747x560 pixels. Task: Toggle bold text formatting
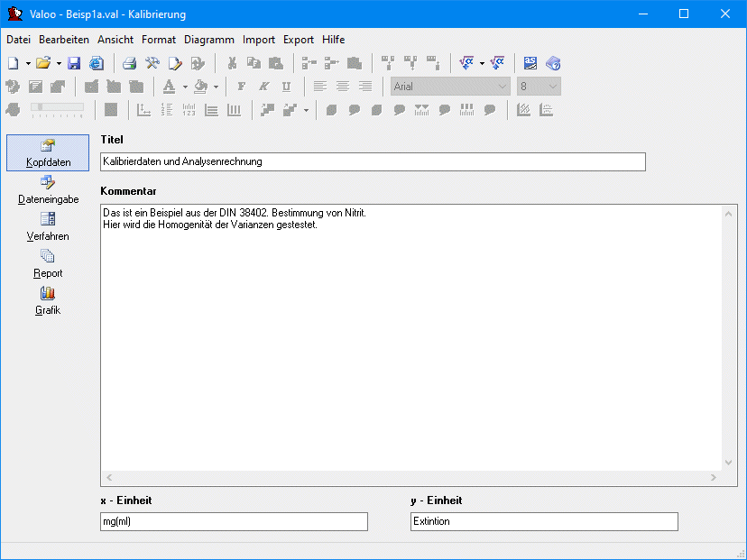click(x=241, y=87)
